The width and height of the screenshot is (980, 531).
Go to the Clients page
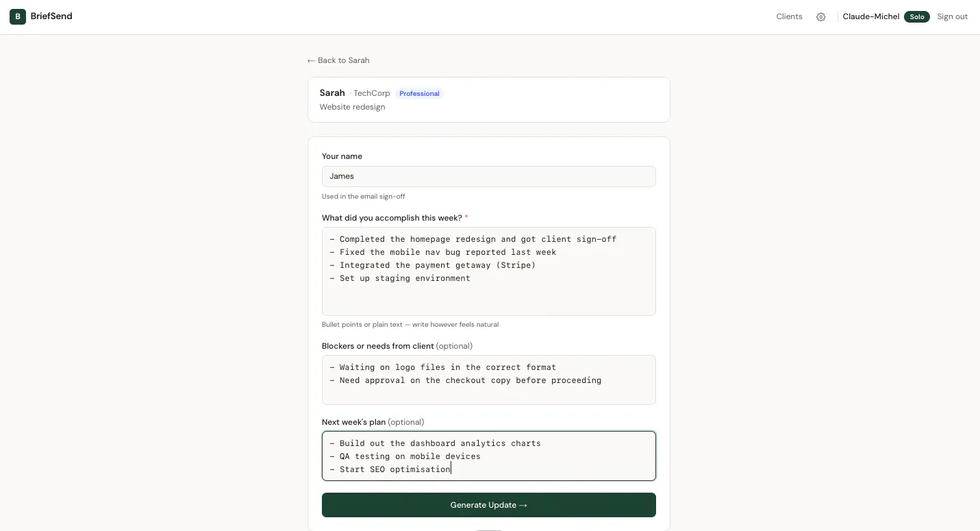click(789, 16)
